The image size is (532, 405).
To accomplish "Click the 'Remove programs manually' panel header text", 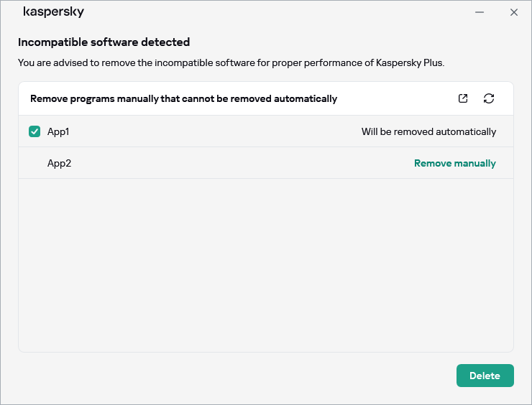I will tap(183, 98).
